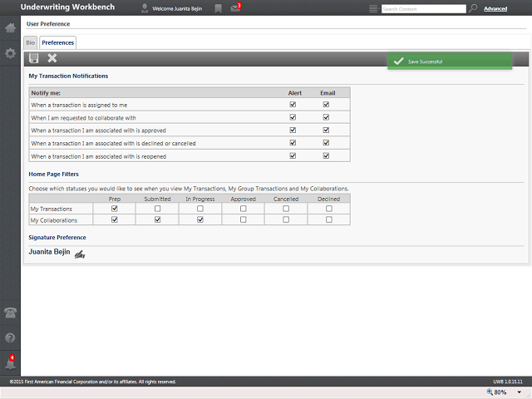532x399 pixels.
Task: Click Welcome Juanita Bejin text
Action: [177, 9]
